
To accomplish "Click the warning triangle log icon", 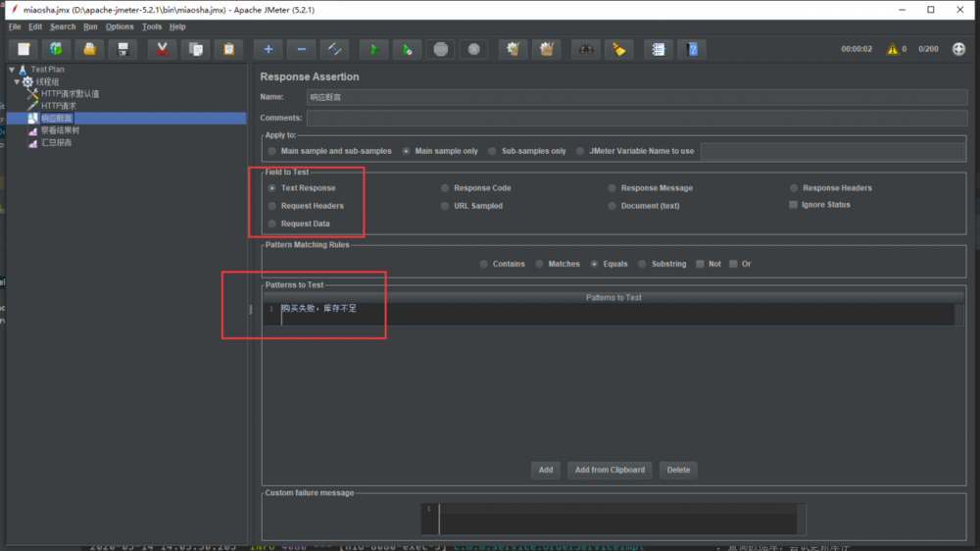I will click(x=892, y=49).
